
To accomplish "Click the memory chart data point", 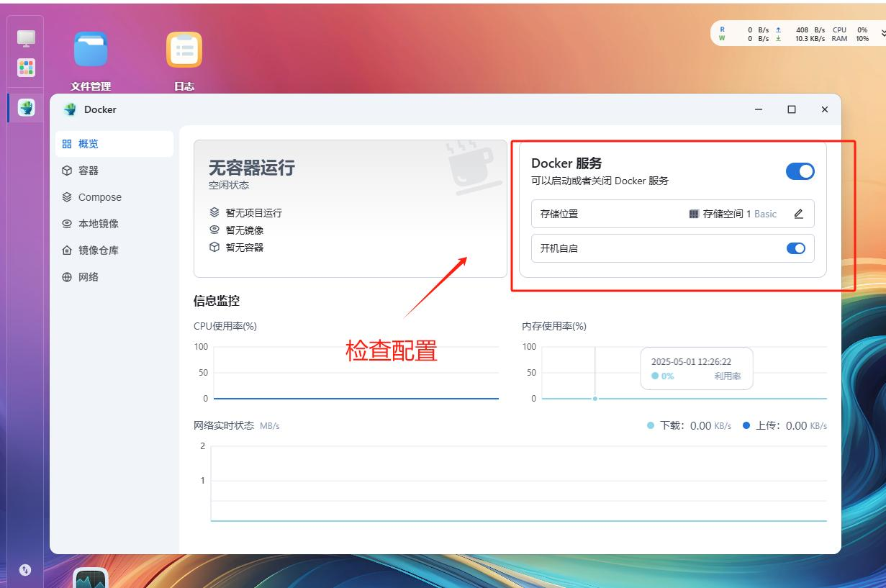I will [595, 398].
